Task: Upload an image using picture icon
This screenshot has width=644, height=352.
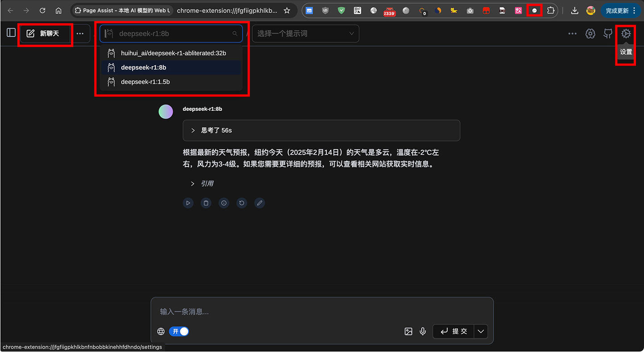Action: click(x=408, y=331)
